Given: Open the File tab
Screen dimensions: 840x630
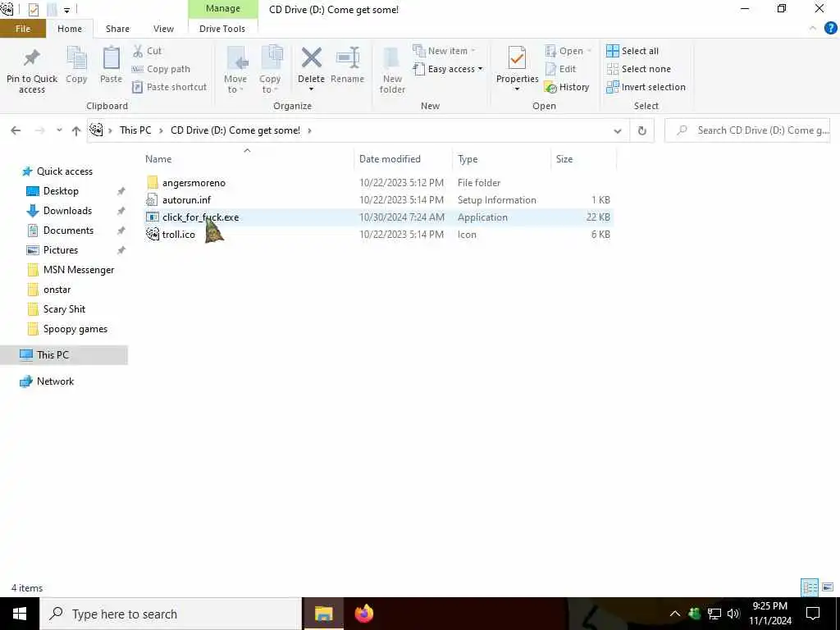Looking at the screenshot, I should (23, 29).
